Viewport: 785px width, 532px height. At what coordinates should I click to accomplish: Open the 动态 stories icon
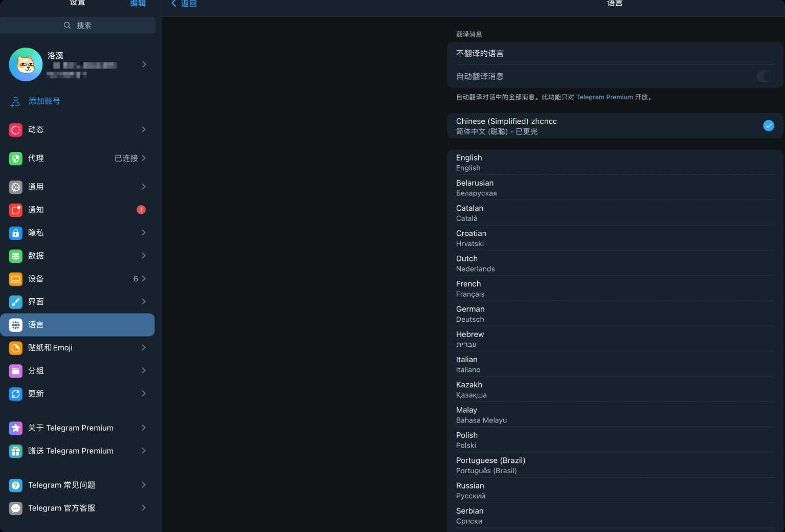pyautogui.click(x=16, y=130)
